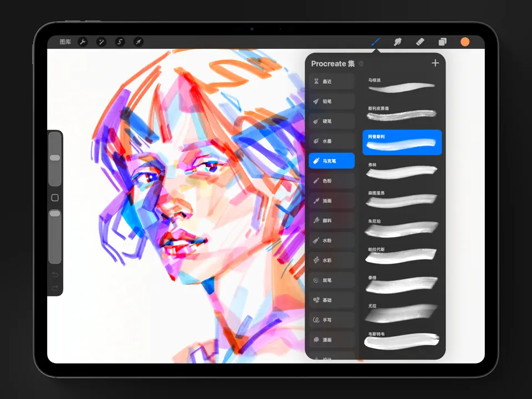Select the Eraser tool
The height and width of the screenshot is (399, 532).
click(420, 42)
